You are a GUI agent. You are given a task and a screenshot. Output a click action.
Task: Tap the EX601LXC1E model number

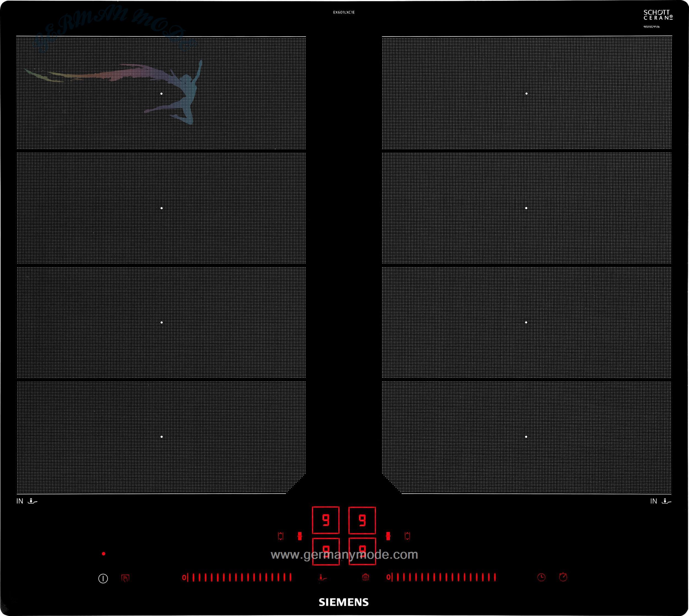[x=344, y=12]
